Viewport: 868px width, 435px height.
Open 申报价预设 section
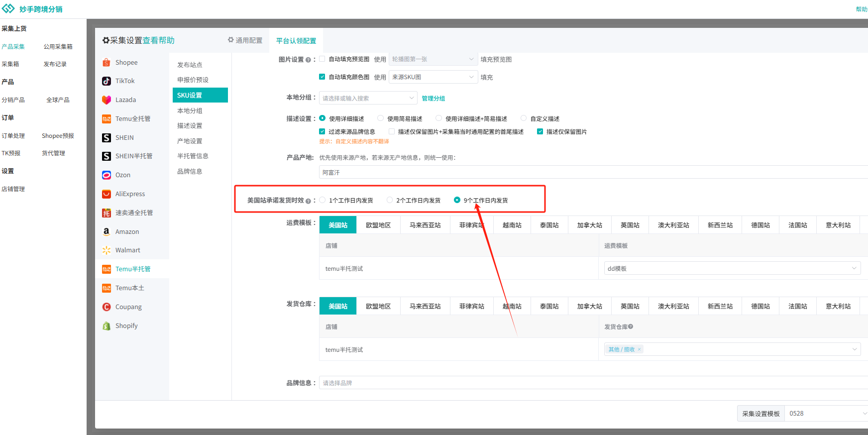click(193, 80)
